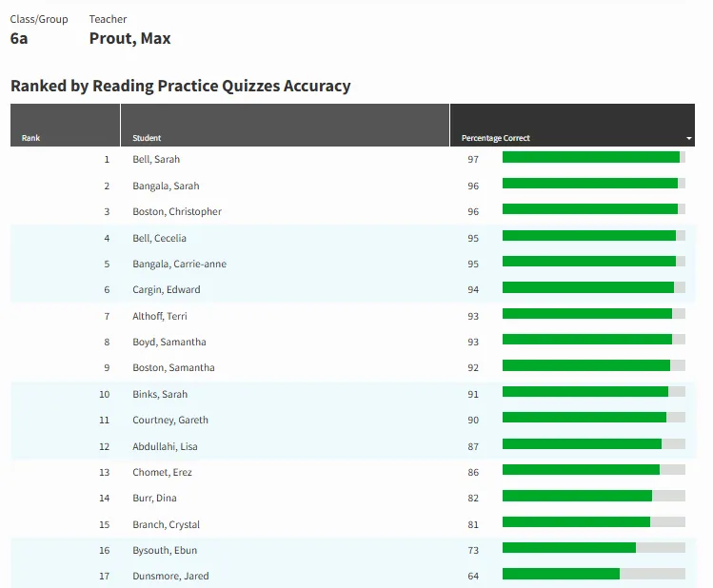Sort by the Student column header
The image size is (713, 588).
coord(286,125)
